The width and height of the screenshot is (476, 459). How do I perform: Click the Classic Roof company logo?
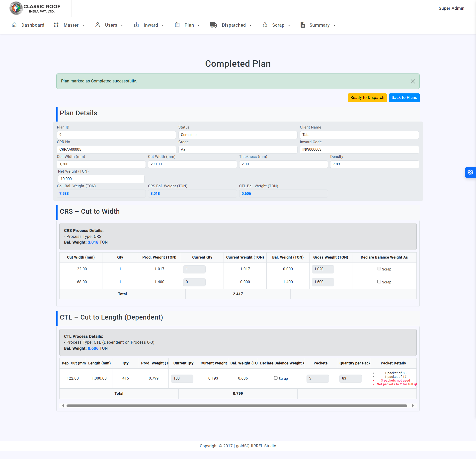tap(35, 8)
